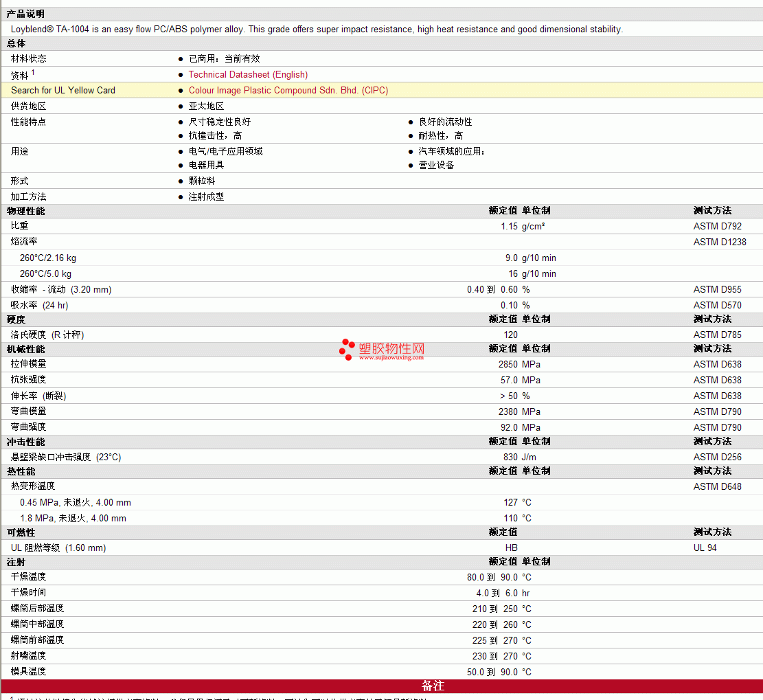Click the test method 'UL 94'
The width and height of the screenshot is (763, 700).
pos(705,548)
